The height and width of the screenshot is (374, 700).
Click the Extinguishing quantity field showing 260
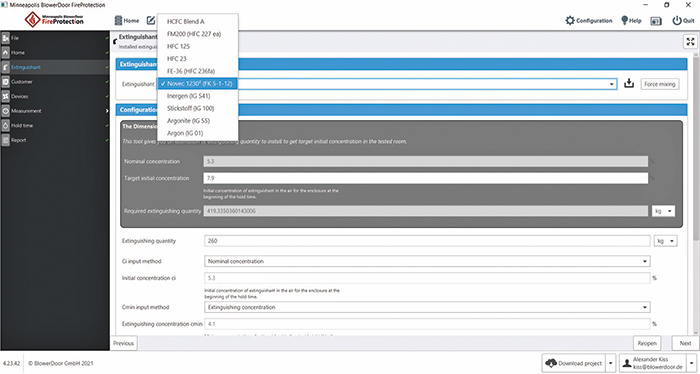(x=427, y=241)
